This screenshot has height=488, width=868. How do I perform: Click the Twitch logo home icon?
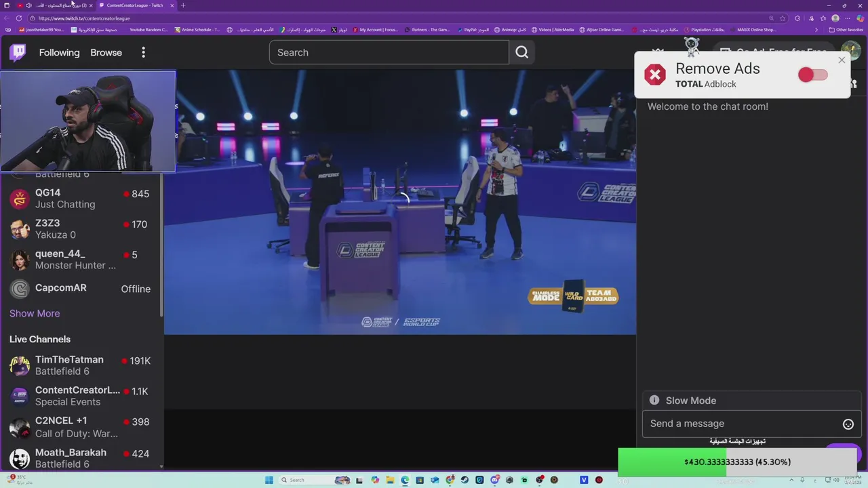point(18,52)
